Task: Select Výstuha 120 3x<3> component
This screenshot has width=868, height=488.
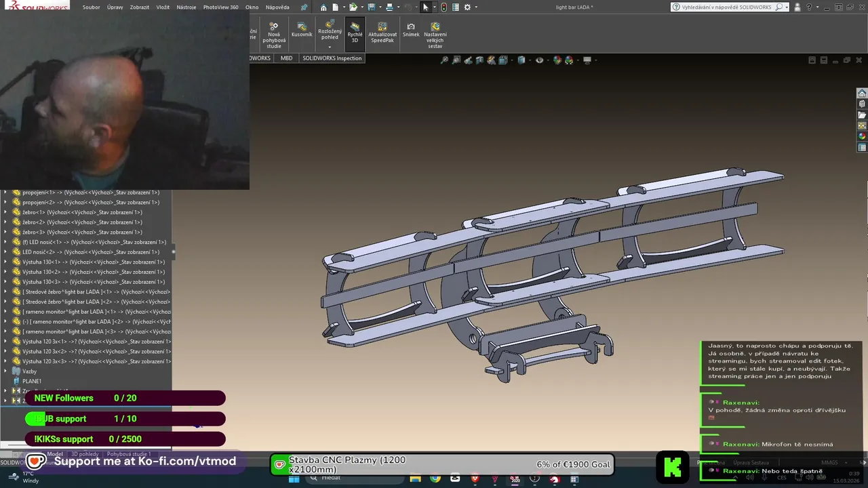Action: pos(91,361)
